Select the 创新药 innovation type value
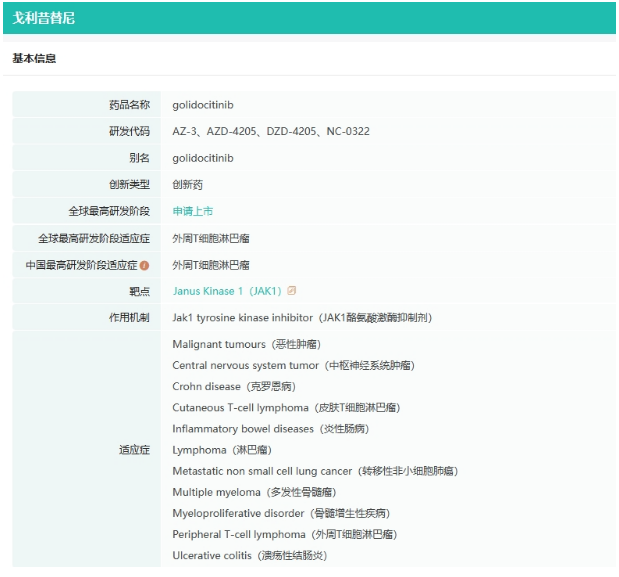The height and width of the screenshot is (577, 619). click(x=188, y=185)
